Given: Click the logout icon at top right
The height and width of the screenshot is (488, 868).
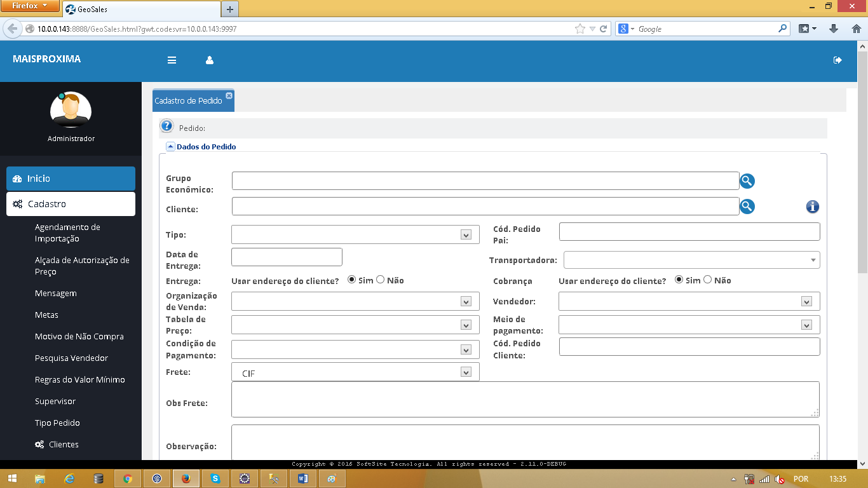Looking at the screenshot, I should tap(837, 60).
